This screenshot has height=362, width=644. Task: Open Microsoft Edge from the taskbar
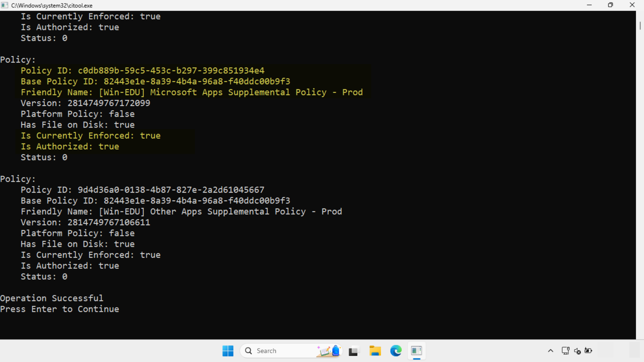click(x=396, y=351)
